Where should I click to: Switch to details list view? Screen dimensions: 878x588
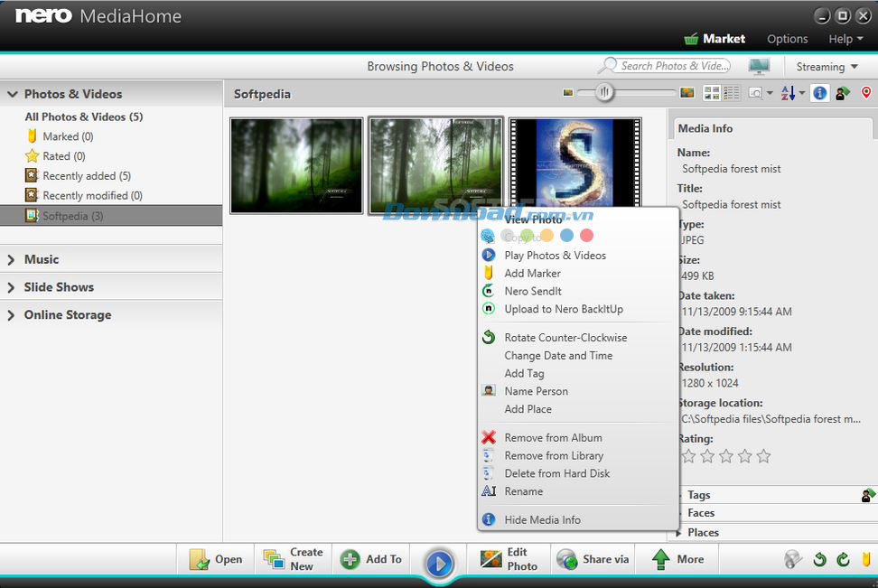[731, 93]
